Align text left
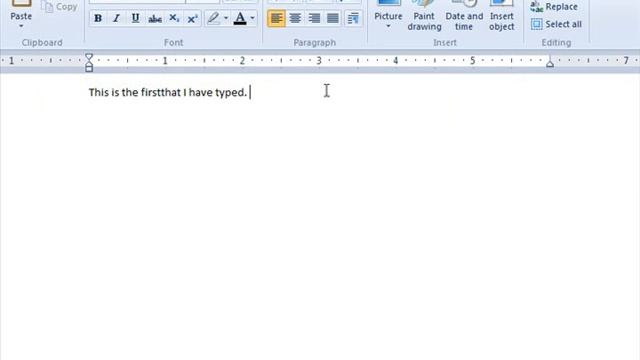Image resolution: width=640 pixels, height=360 pixels. tap(276, 18)
